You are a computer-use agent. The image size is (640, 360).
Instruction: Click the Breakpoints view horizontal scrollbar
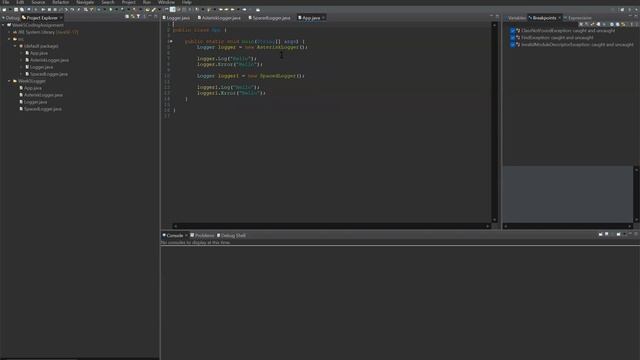click(x=568, y=226)
